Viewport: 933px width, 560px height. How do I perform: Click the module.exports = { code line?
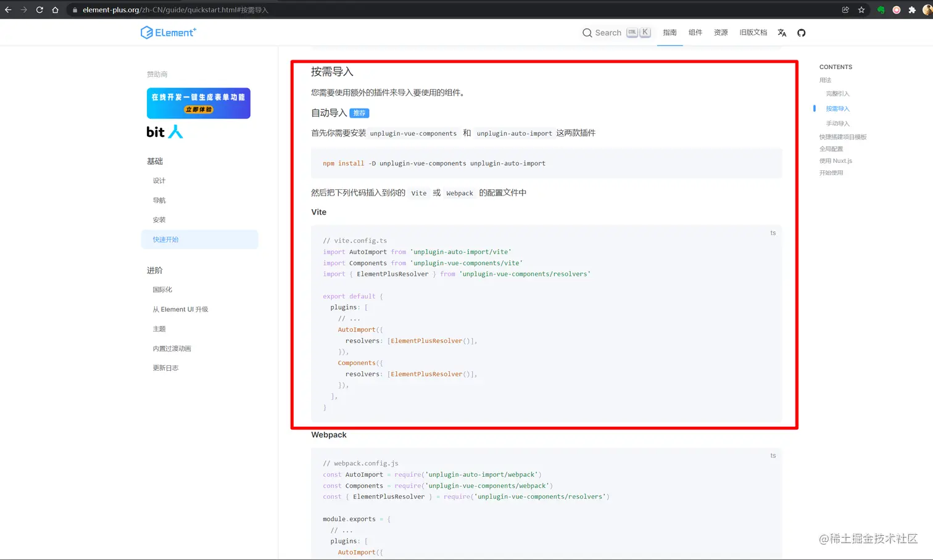pyautogui.click(x=357, y=519)
